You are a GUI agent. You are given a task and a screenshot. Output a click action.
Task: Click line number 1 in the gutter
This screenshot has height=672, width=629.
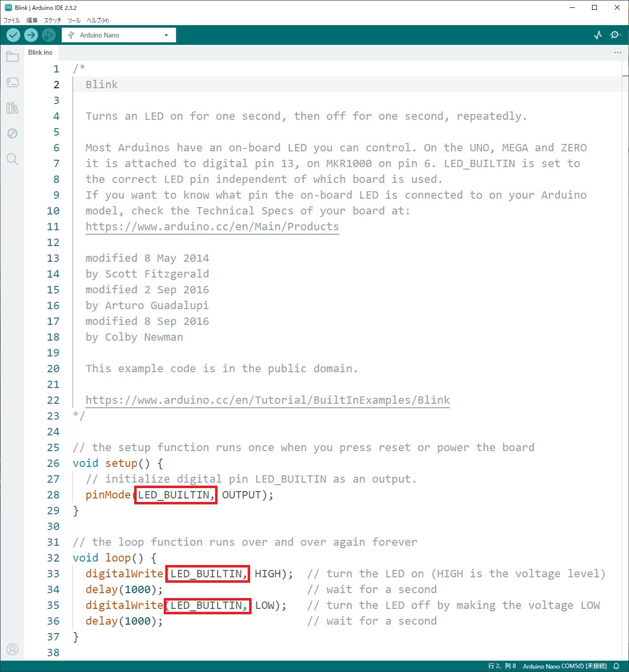pos(56,69)
